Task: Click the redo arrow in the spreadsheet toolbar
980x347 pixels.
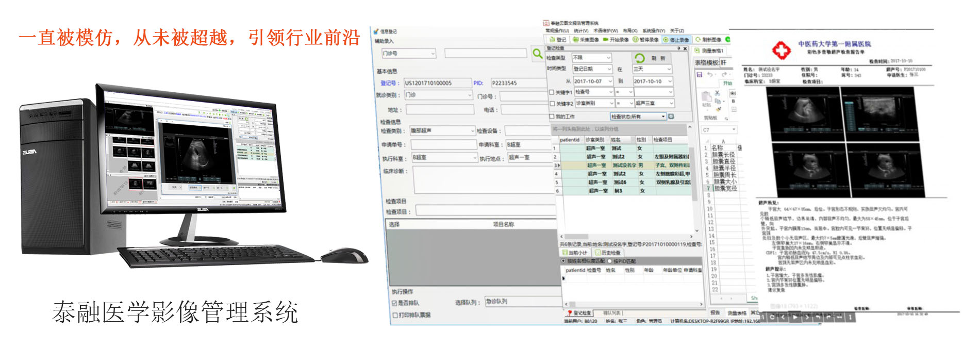Action: click(724, 75)
